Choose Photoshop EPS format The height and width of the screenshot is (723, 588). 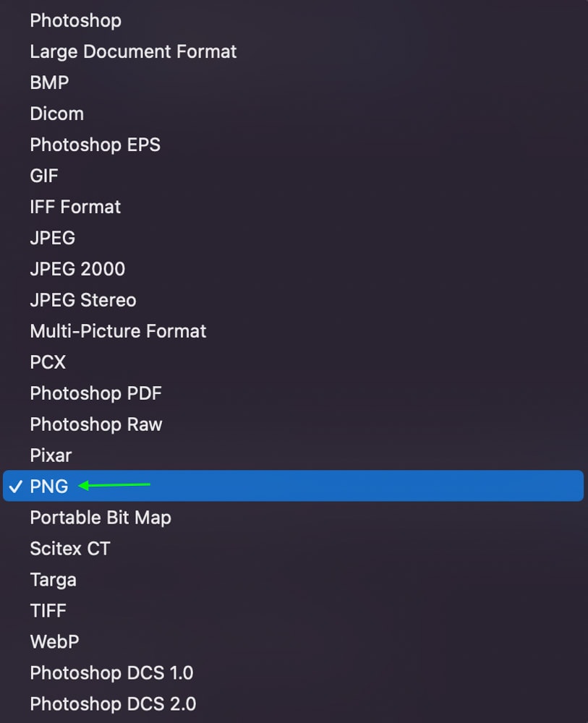294,145
